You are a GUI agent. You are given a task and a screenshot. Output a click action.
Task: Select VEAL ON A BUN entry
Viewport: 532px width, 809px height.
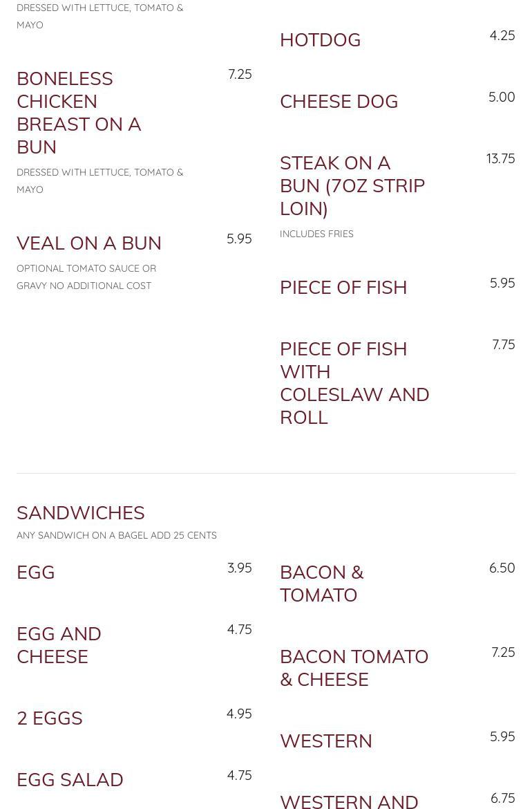[x=88, y=243]
